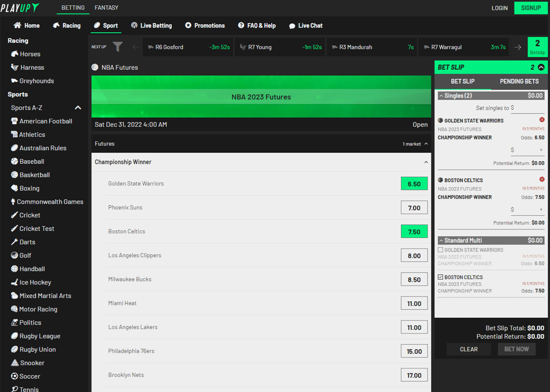Open Politics betting

(x=26, y=323)
